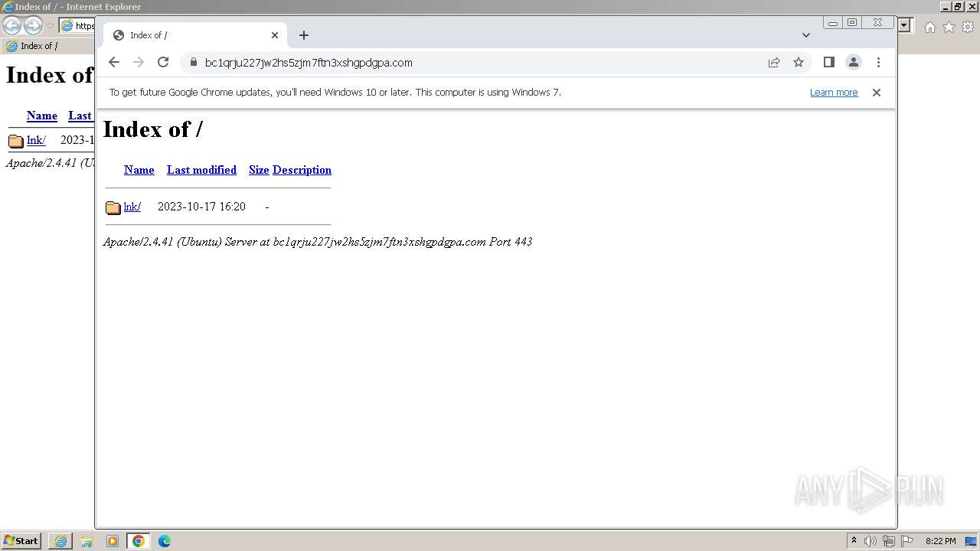This screenshot has height=551, width=980.
Task: Go forward in the Internet Explorer window
Action: coord(33,25)
